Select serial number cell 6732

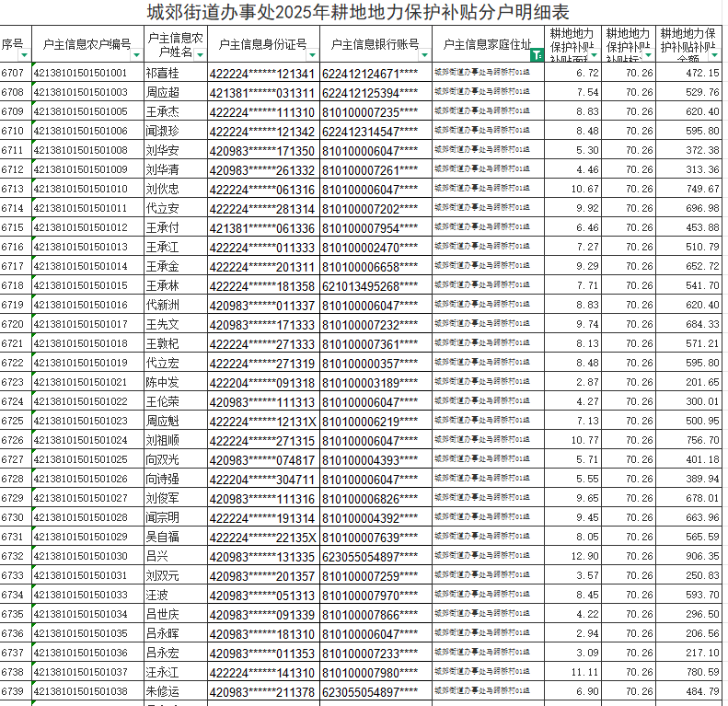[x=16, y=556]
